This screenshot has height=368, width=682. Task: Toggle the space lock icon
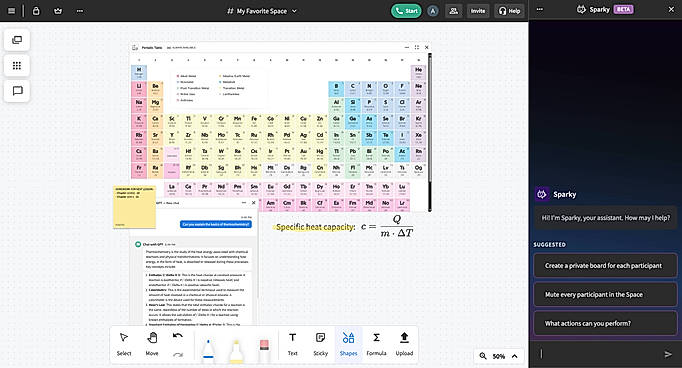pos(36,11)
